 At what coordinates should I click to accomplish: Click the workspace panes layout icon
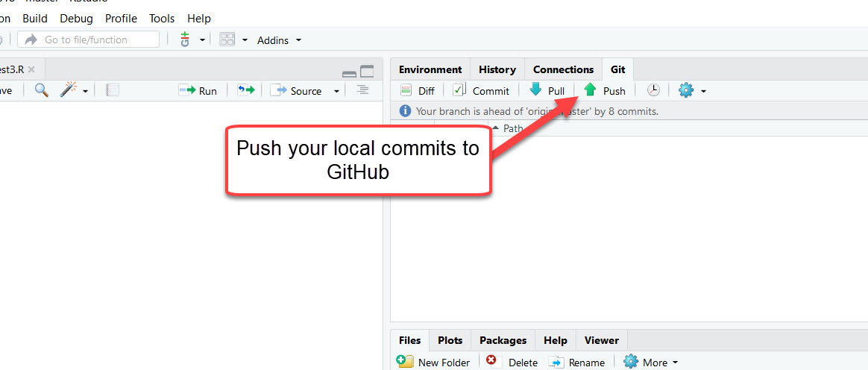point(227,40)
